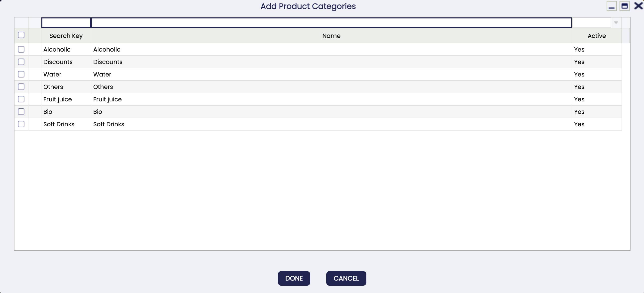Select the Water row checkbox
This screenshot has width=644, height=293.
point(21,74)
